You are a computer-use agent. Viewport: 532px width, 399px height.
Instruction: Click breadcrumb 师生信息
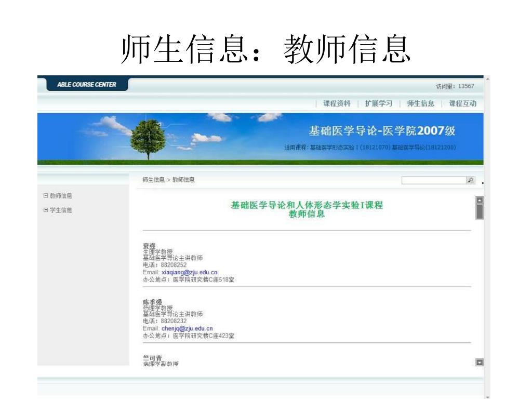point(153,179)
